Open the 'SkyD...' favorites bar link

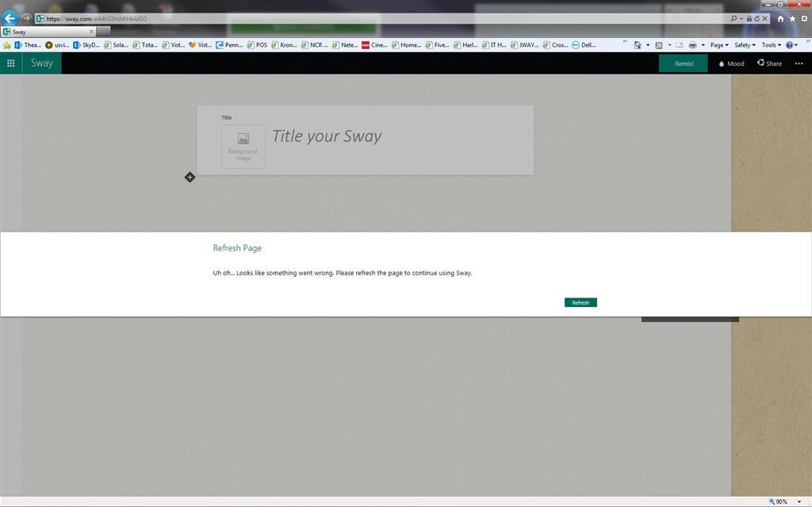pos(86,45)
